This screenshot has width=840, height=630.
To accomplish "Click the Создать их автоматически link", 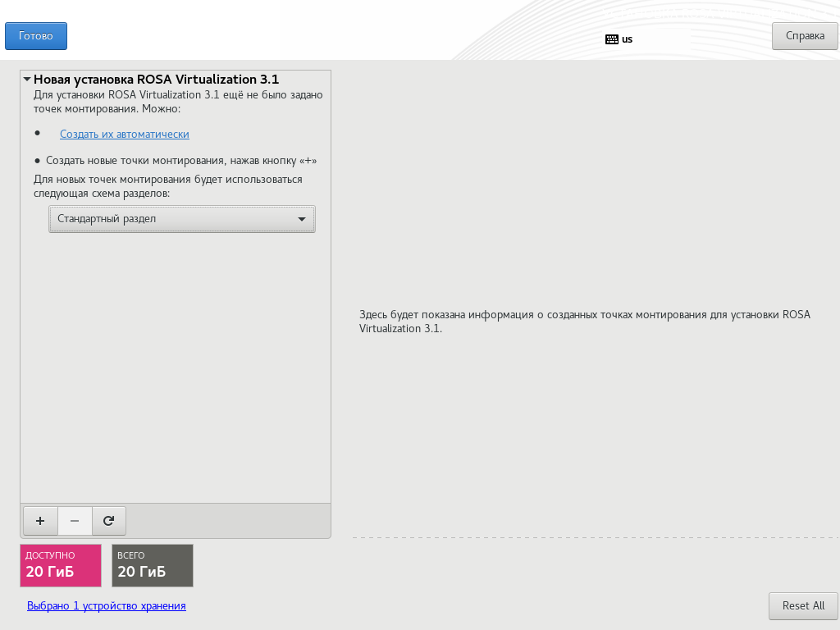I will click(x=125, y=134).
